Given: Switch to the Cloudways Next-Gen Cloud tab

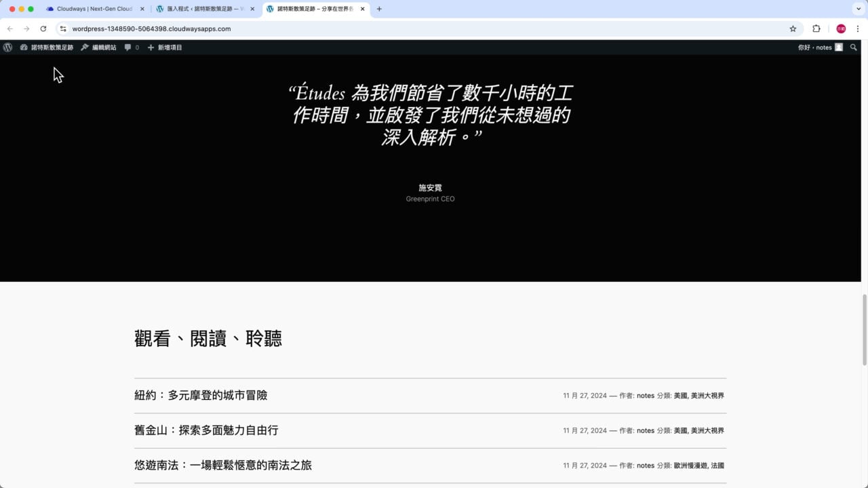Looking at the screenshot, I should [94, 9].
